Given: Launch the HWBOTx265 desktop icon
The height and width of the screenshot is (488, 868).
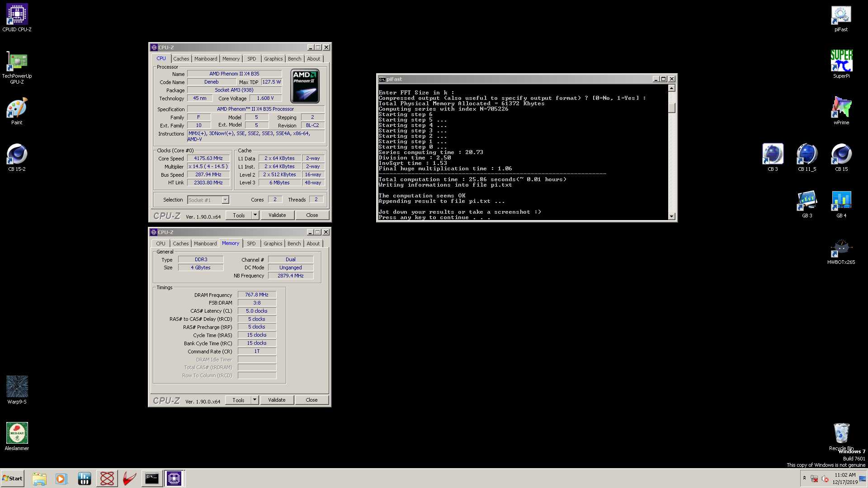Looking at the screenshot, I should (841, 251).
